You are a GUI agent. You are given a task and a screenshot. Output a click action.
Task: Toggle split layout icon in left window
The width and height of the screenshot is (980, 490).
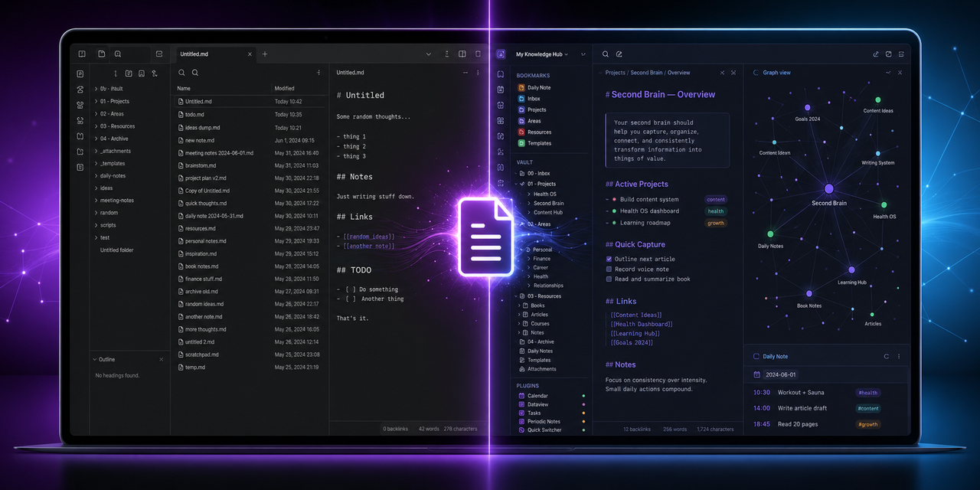tap(462, 54)
